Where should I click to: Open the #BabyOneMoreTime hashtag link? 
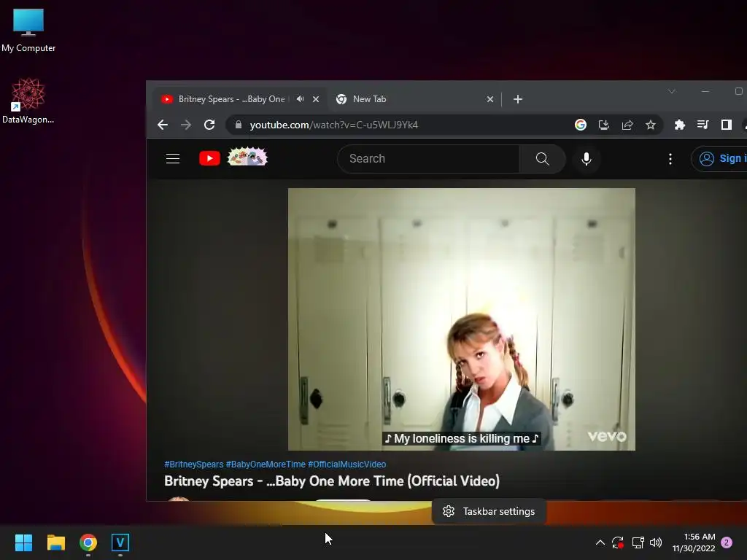click(x=266, y=464)
